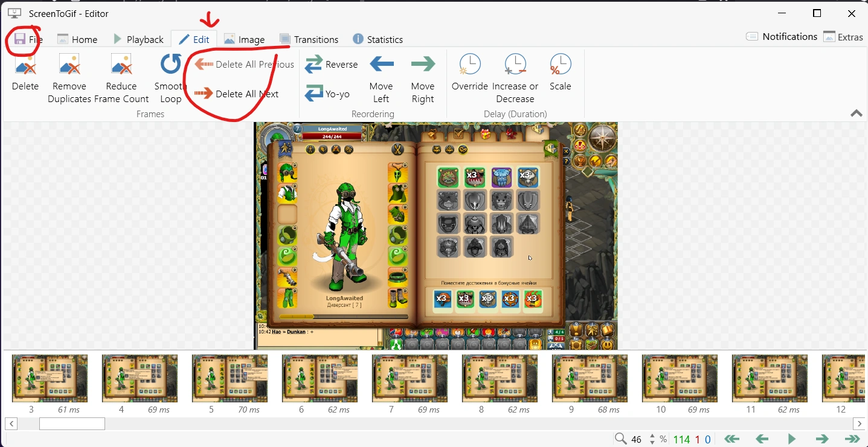Click the zoom stepper arrows
Screen dimensions: 868x447
651,439
